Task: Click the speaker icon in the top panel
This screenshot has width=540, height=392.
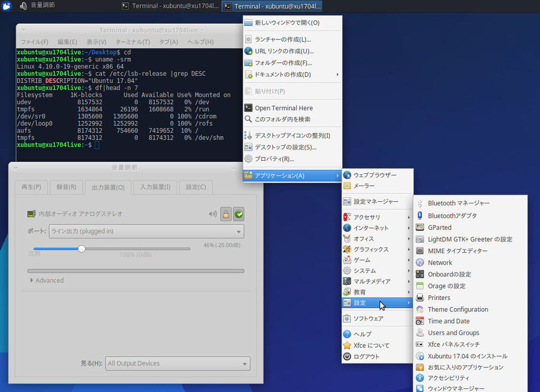Action: 23,6
